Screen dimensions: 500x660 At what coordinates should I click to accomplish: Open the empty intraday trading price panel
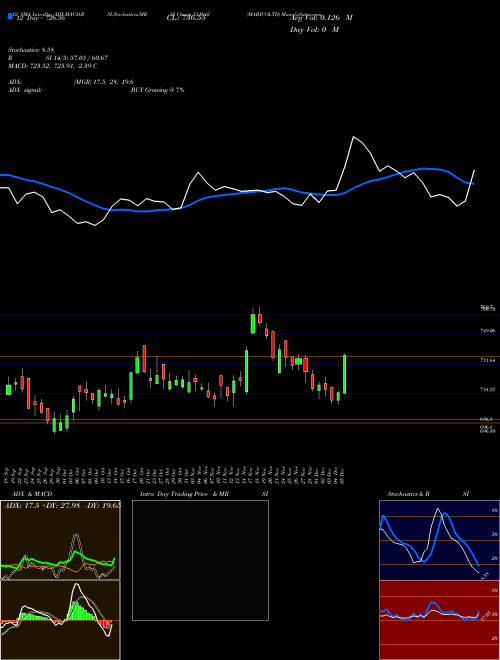pyautogui.click(x=200, y=560)
